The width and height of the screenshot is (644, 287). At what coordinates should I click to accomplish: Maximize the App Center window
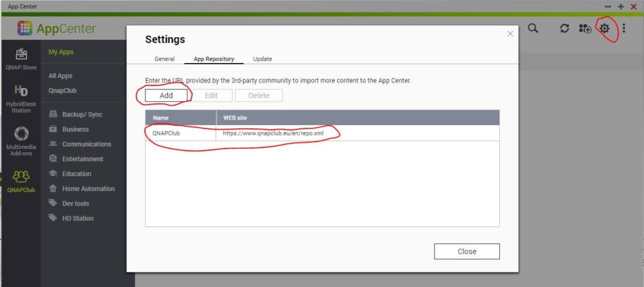coord(621,6)
